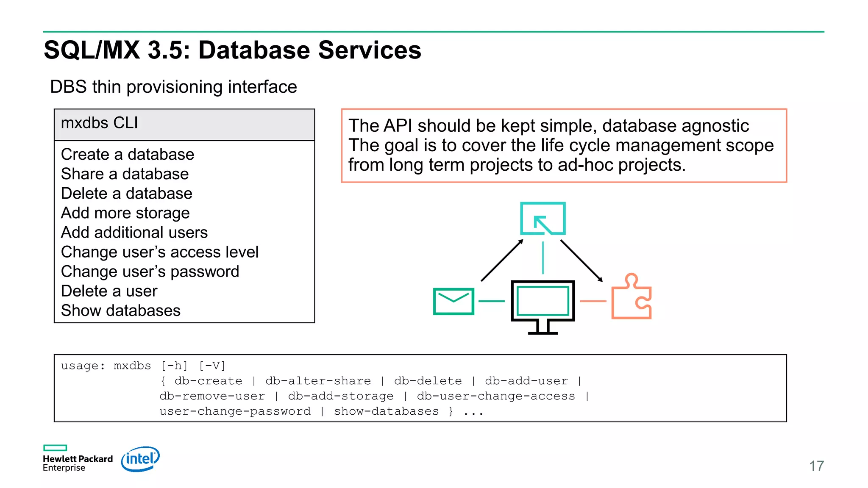
Task: Click the show-databases command
Action: point(387,411)
